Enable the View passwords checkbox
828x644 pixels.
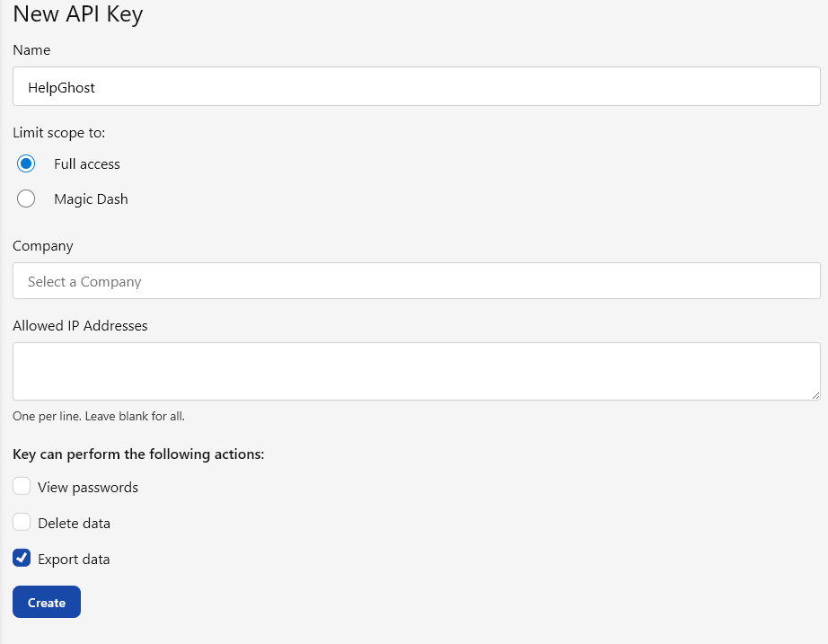click(x=22, y=486)
